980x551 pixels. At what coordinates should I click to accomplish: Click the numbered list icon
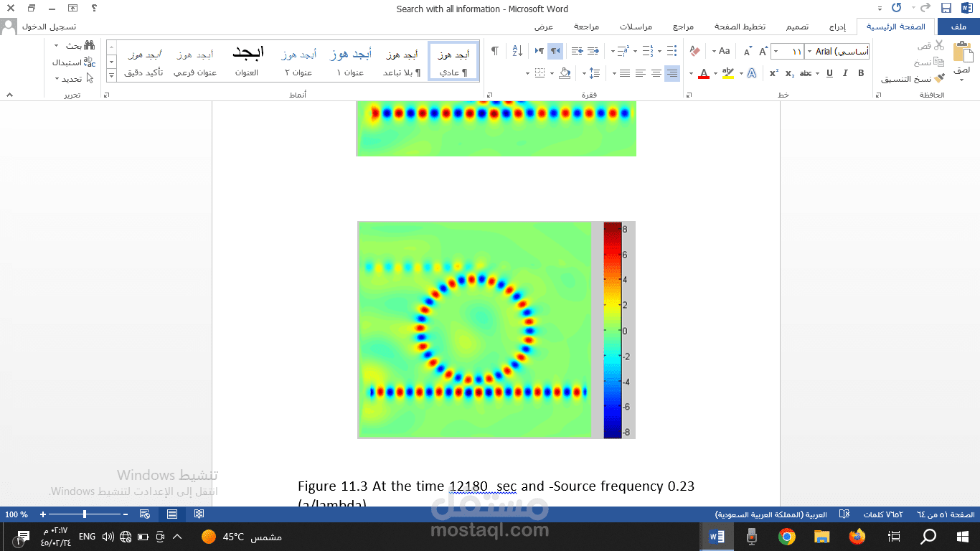[x=648, y=51]
